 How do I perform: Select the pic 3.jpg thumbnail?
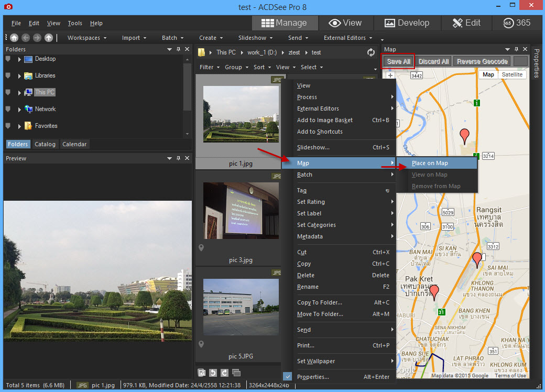tap(241, 211)
